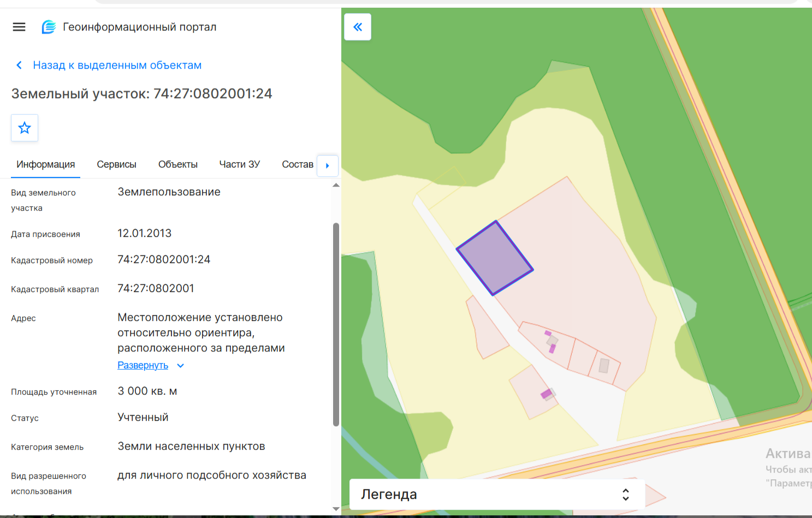
Task: Click scrollbar up arrow in info panel
Action: [336, 186]
